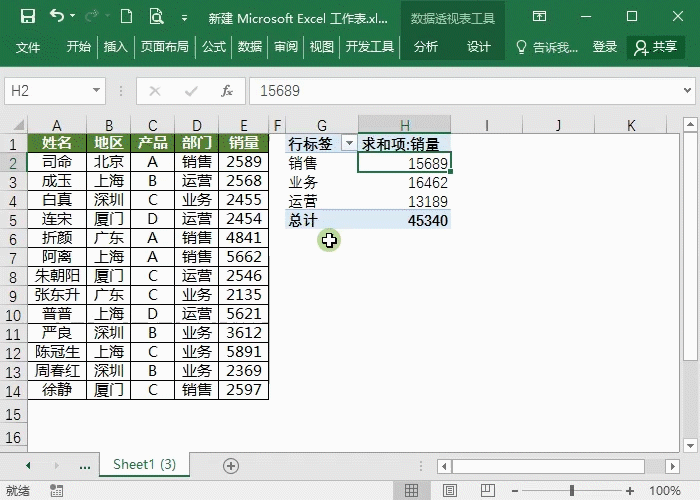Click pivot cell 求和项:销量

pos(404,144)
